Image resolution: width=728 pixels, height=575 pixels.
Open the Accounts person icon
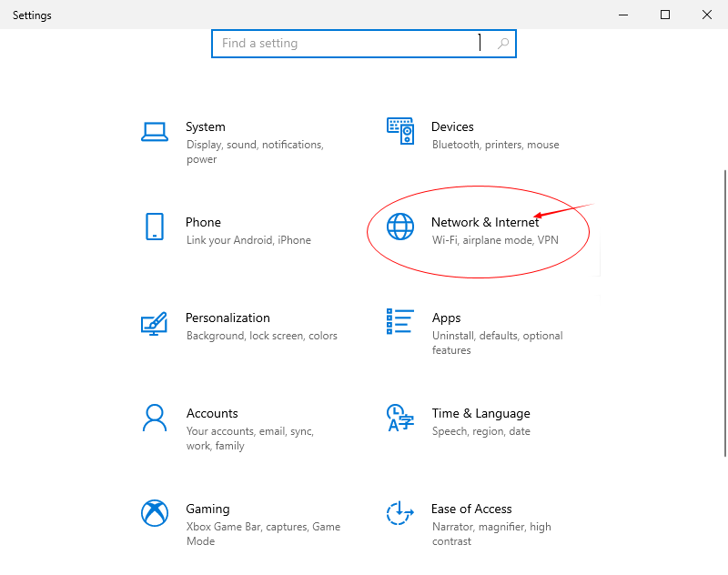point(155,418)
